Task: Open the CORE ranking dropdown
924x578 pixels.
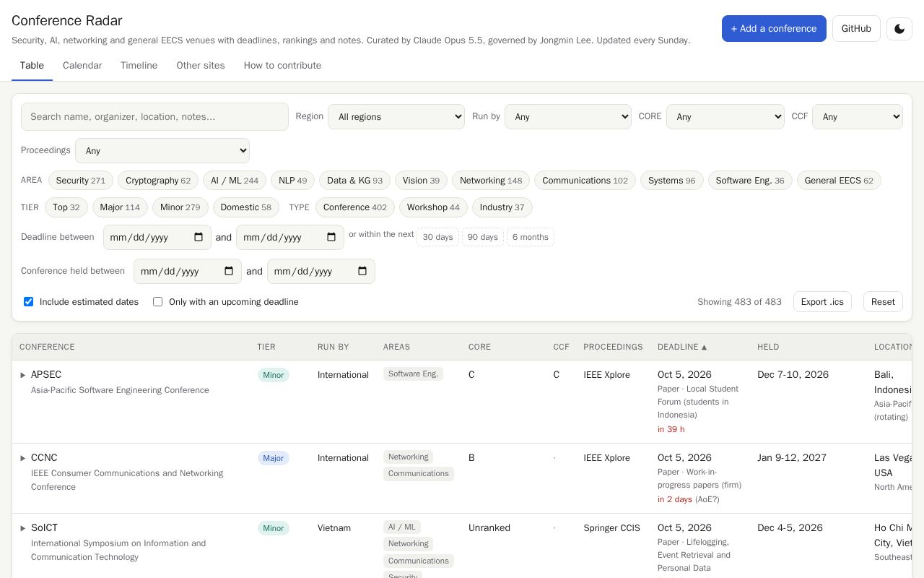Action: (725, 116)
